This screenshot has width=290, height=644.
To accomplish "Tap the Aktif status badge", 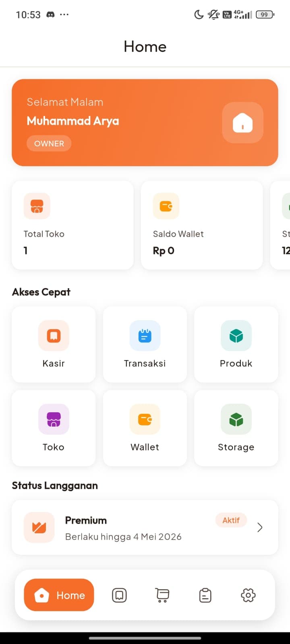I will pyautogui.click(x=231, y=520).
